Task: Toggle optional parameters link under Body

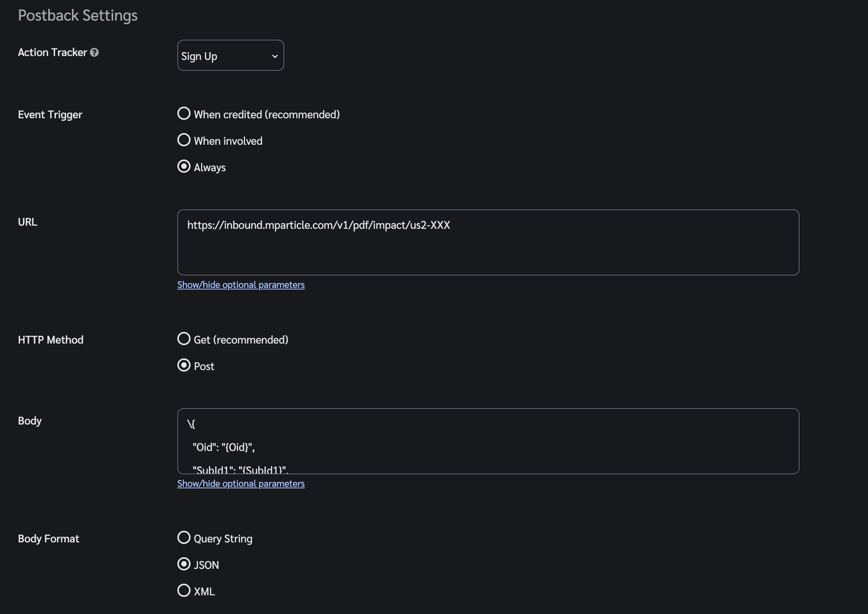Action: pos(241,484)
